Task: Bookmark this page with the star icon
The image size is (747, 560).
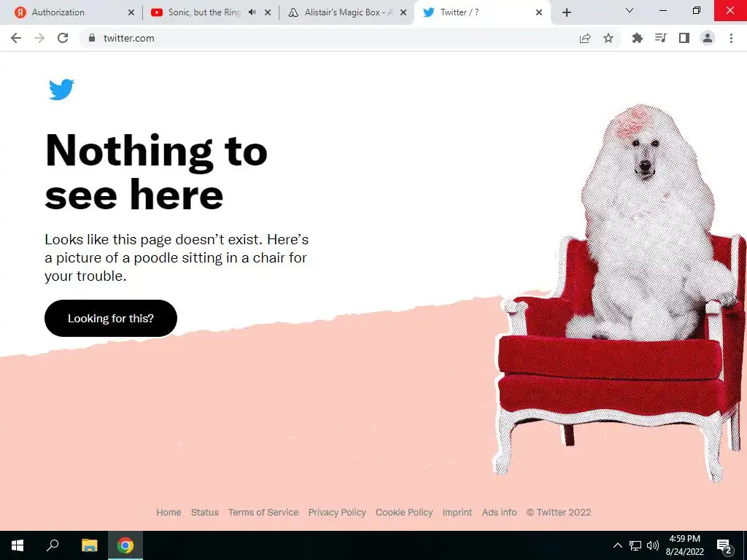Action: (608, 38)
